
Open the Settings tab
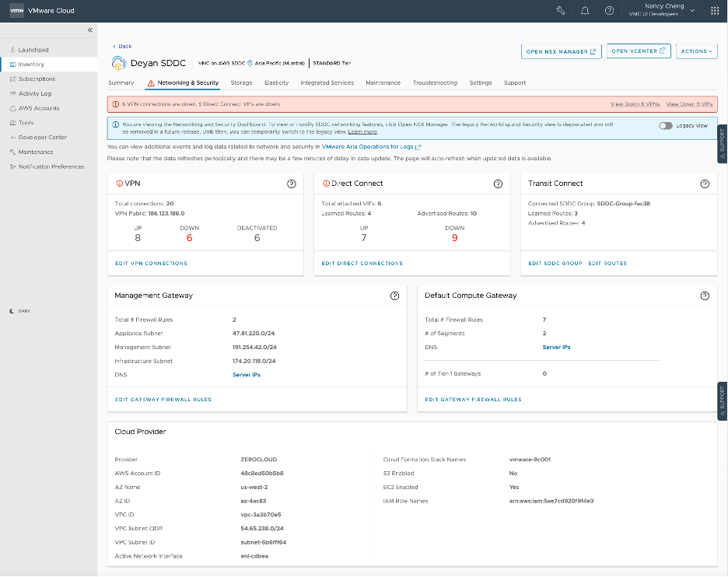click(x=481, y=82)
